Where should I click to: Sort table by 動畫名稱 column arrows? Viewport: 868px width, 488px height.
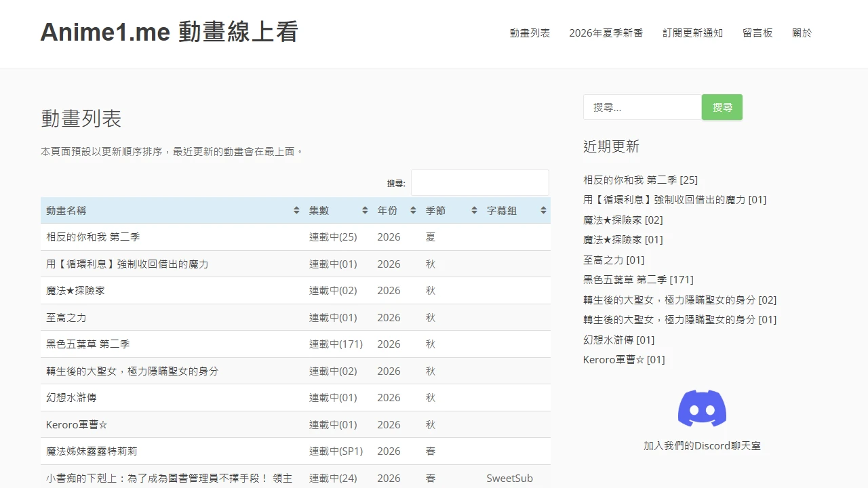[296, 211]
